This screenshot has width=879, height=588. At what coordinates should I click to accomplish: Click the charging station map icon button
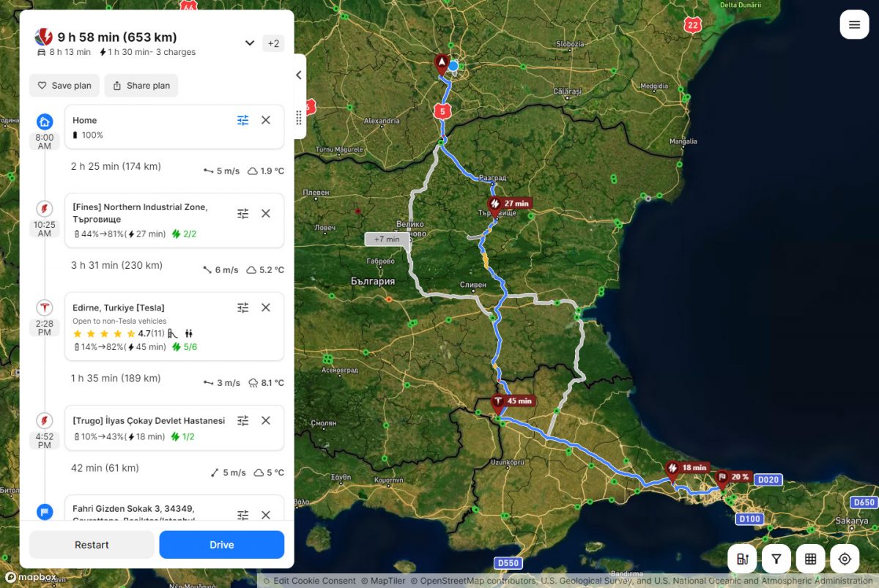(x=742, y=559)
